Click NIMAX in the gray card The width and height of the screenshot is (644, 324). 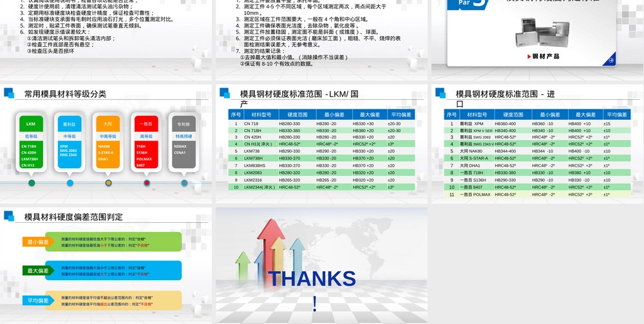pyautogui.click(x=180, y=146)
